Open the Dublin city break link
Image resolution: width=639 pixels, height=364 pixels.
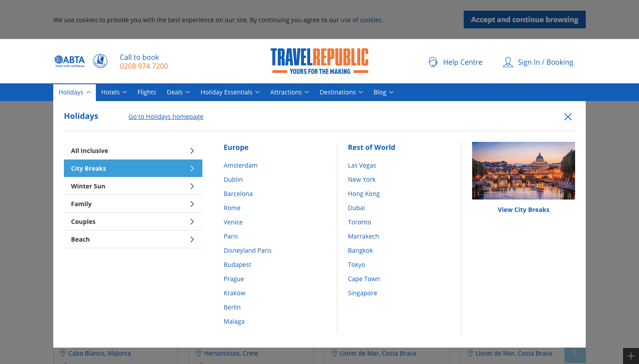233,180
